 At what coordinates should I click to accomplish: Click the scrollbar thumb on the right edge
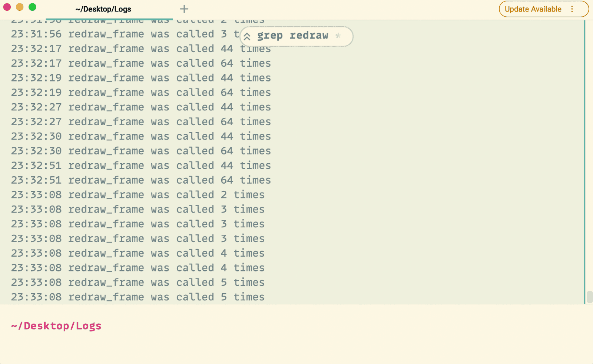(x=589, y=297)
